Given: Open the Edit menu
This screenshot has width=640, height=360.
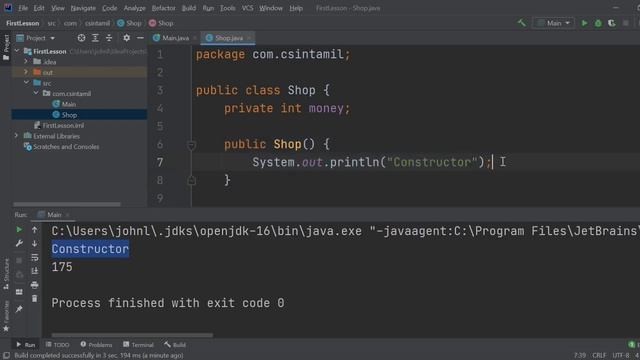Looking at the screenshot, I should pyautogui.click(x=39, y=8).
